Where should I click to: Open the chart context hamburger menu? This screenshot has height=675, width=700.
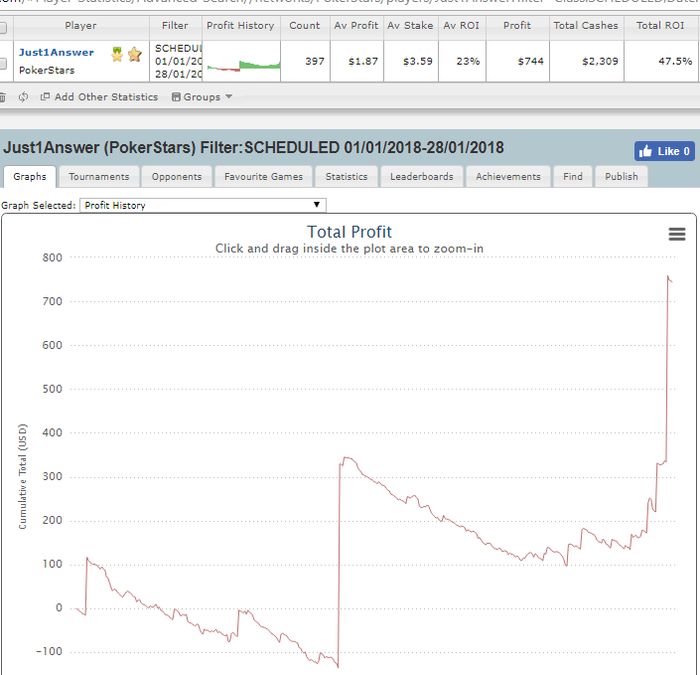click(x=677, y=234)
